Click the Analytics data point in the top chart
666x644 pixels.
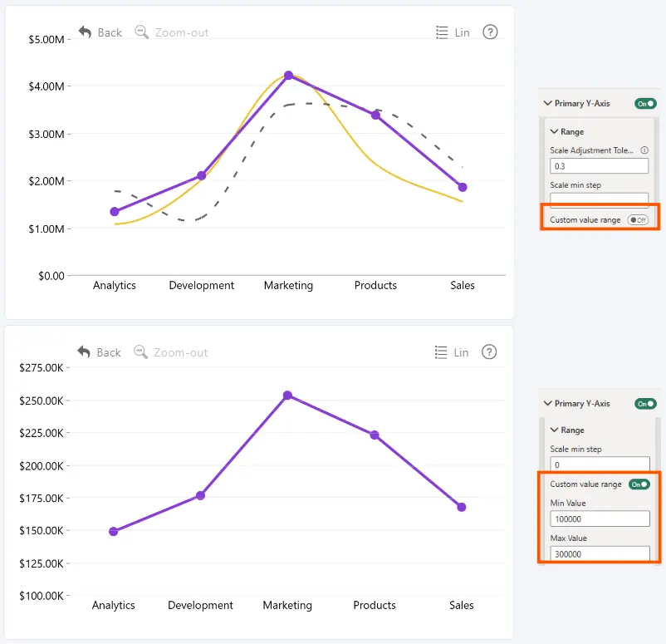[x=115, y=211]
